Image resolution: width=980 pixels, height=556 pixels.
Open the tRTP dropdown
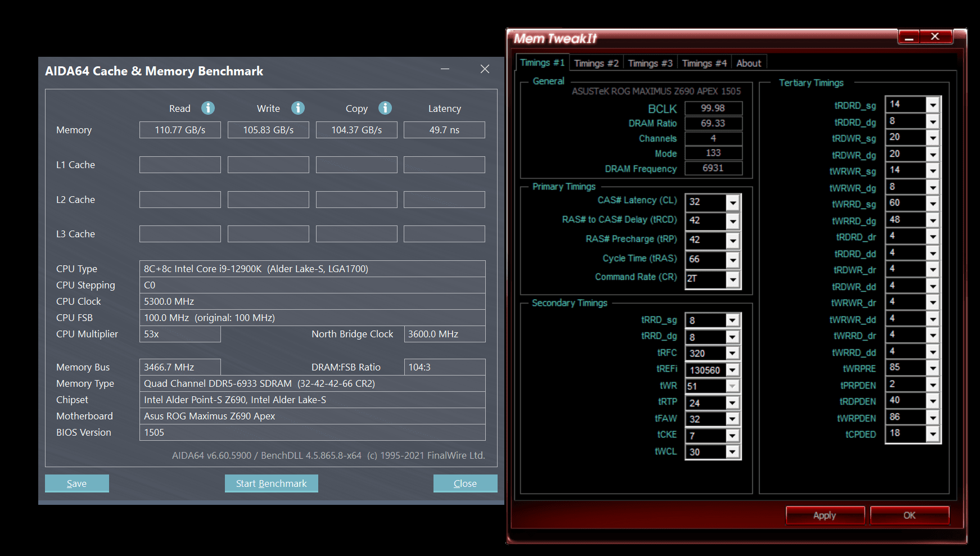733,403
